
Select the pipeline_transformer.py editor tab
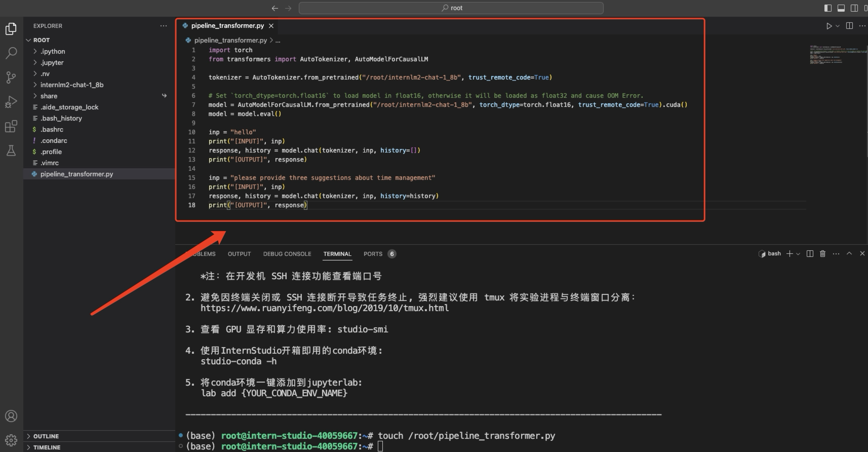[227, 26]
